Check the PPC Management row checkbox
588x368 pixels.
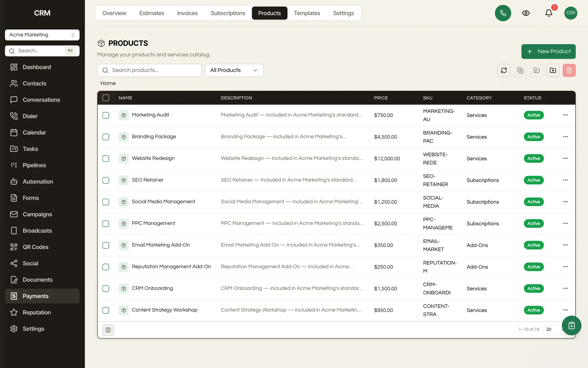[x=106, y=224]
